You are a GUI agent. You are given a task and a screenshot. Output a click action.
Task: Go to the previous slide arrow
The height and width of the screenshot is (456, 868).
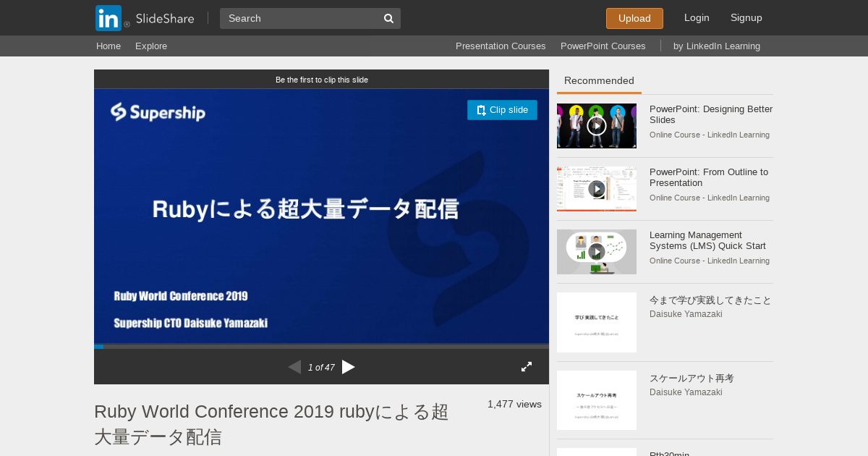294,367
